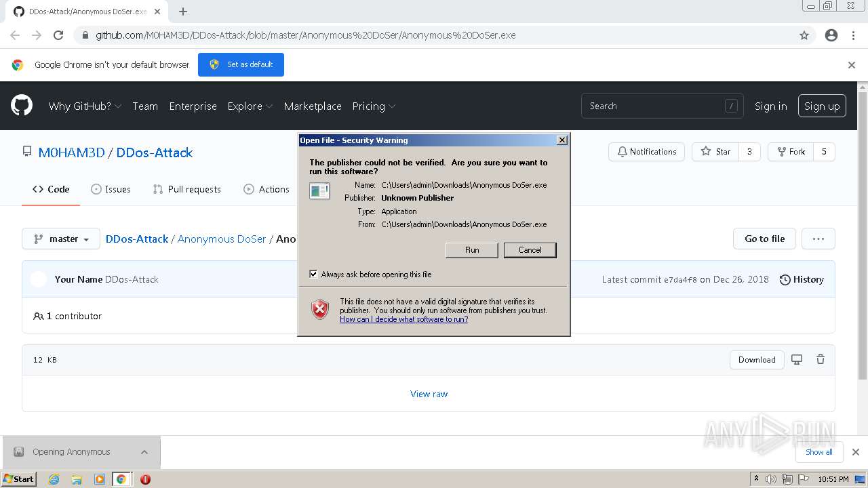Screen dimensions: 868x488
Task: Open the master branch dropdown
Action: (61, 239)
